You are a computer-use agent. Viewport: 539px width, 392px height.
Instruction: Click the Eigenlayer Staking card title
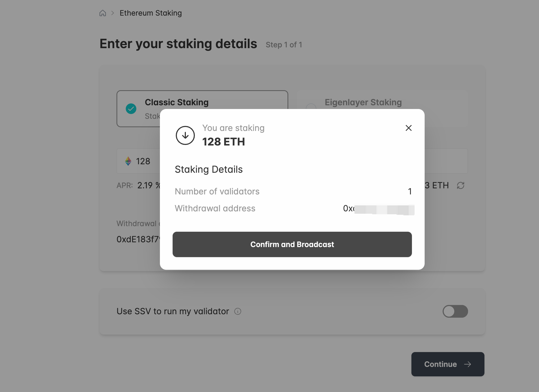[363, 102]
